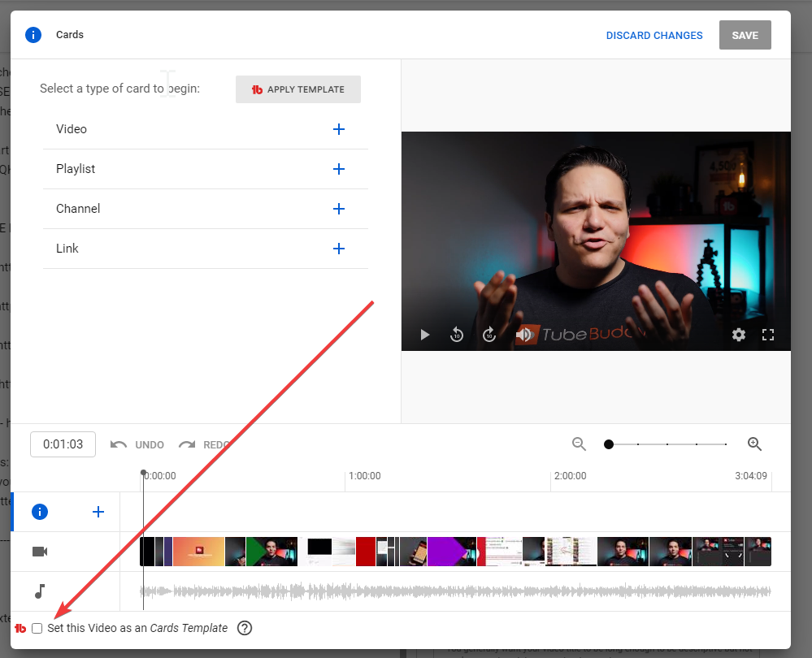Play the video preview
The width and height of the screenshot is (812, 658).
[424, 335]
